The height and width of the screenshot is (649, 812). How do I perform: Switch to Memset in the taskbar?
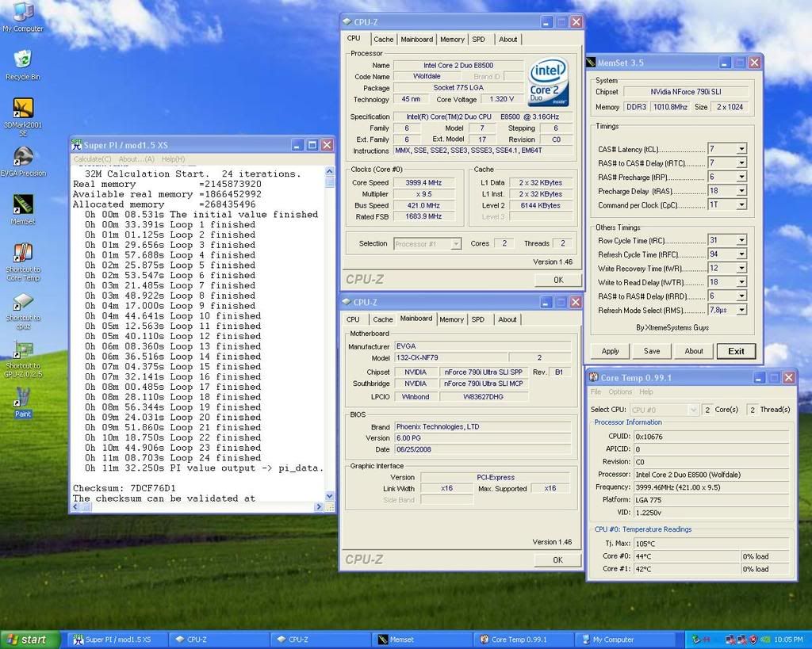coord(422,639)
